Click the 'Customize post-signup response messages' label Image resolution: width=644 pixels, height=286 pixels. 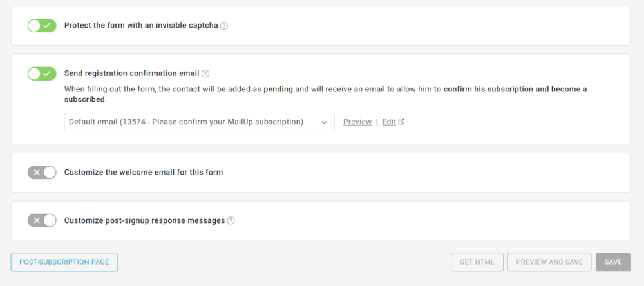pyautogui.click(x=144, y=220)
